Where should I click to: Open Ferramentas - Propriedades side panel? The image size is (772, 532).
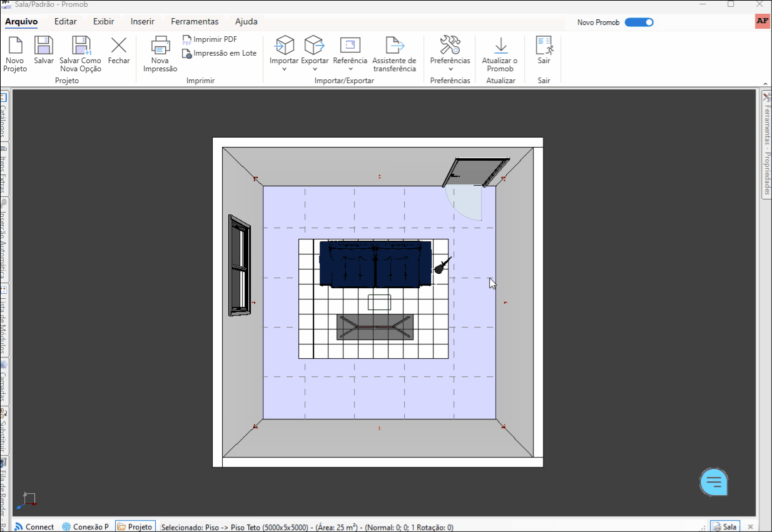(766, 144)
